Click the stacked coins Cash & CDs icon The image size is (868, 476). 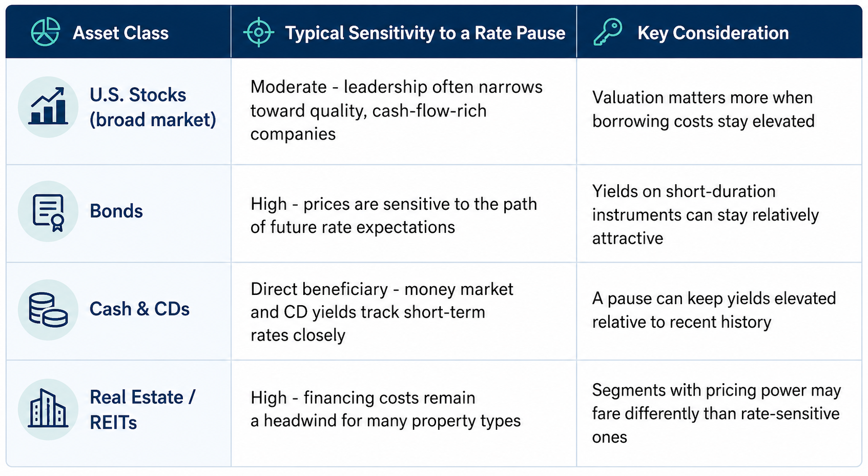48,310
